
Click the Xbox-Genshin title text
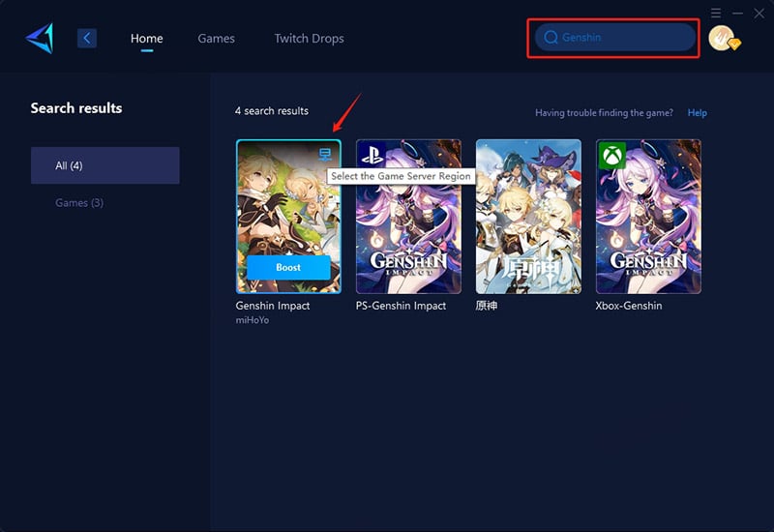629,306
